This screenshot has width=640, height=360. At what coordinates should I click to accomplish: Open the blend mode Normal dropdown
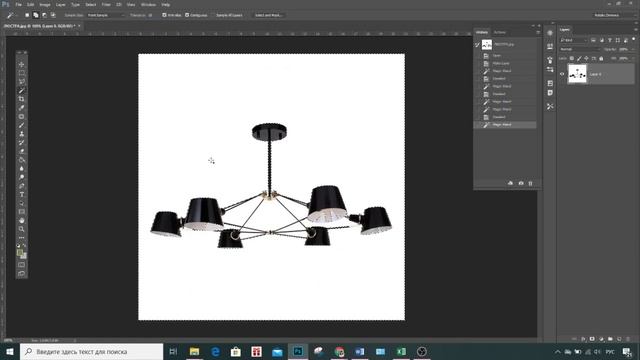tap(580, 49)
